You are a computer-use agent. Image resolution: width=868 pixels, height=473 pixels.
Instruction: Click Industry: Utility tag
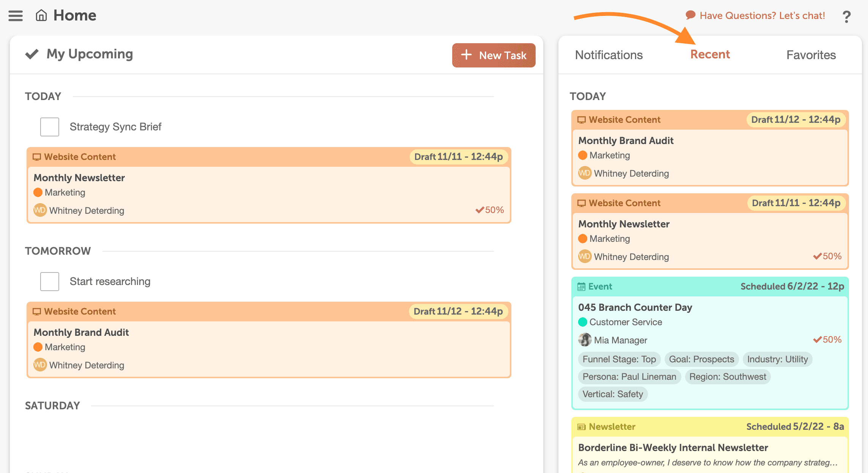[778, 359]
